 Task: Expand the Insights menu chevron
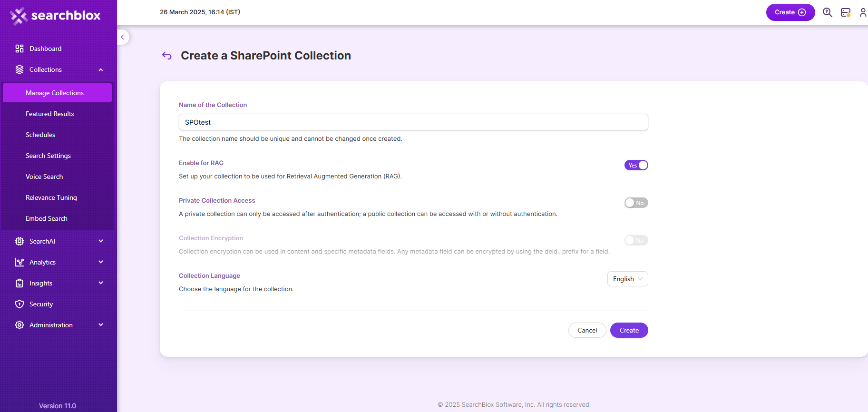pos(101,283)
